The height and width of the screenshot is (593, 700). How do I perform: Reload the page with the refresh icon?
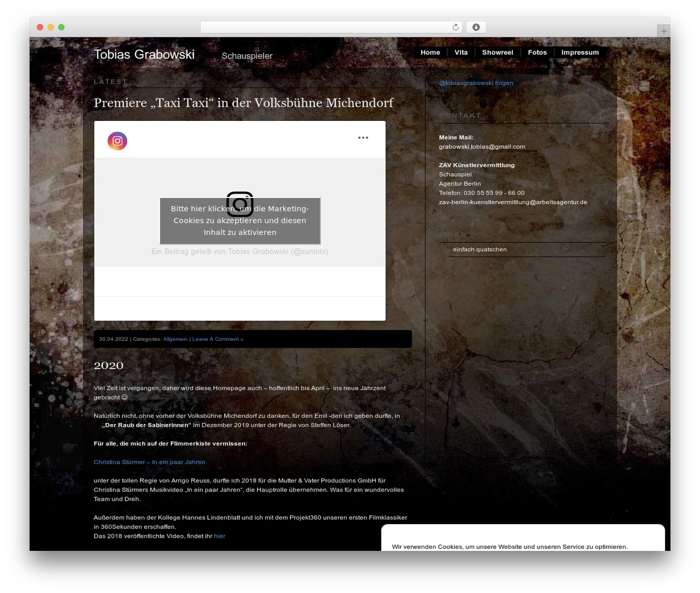pos(455,27)
